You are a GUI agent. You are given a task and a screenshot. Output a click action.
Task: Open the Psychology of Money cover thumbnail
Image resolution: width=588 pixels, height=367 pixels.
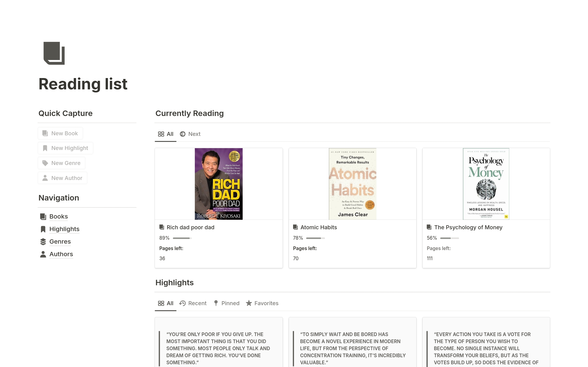pyautogui.click(x=486, y=184)
